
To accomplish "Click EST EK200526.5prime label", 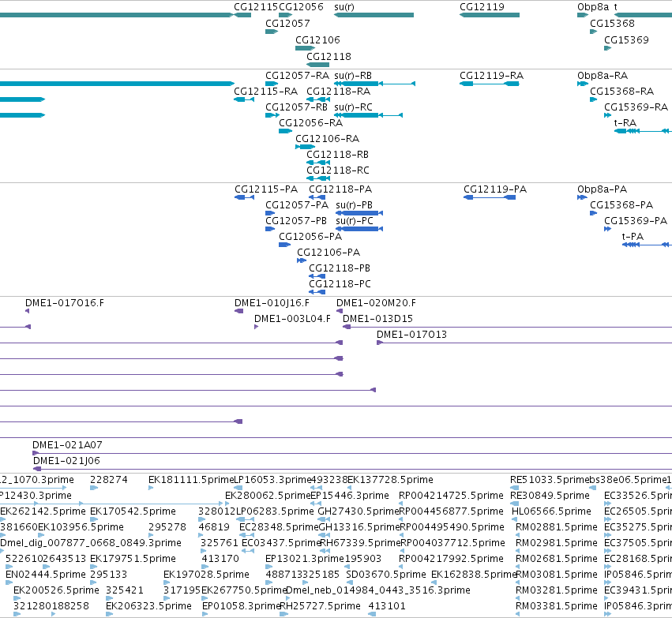I will coord(57,591).
